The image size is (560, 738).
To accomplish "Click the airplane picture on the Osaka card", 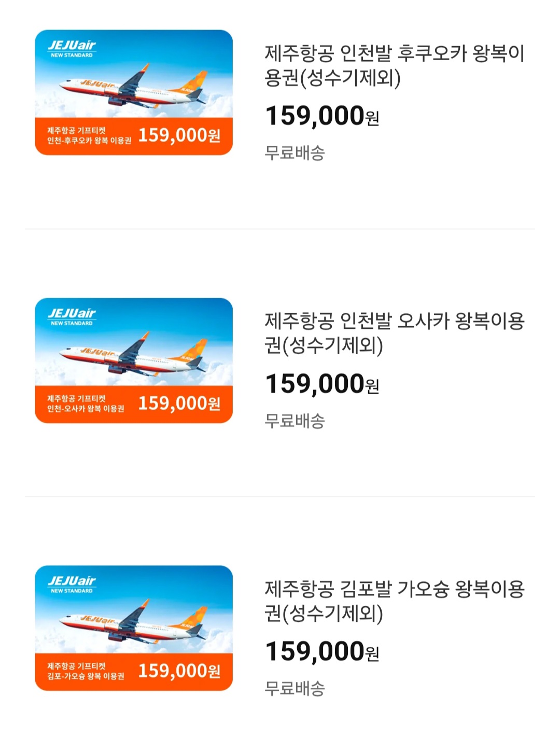I will [133, 356].
